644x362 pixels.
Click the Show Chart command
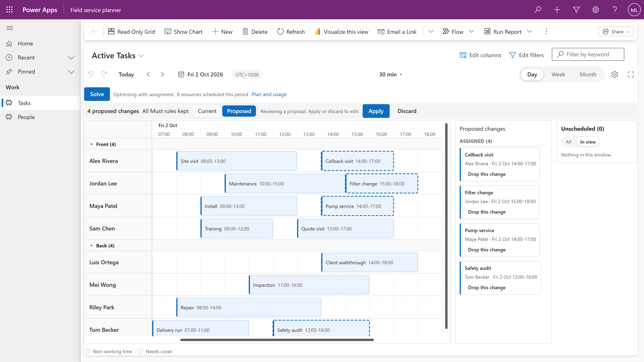(x=183, y=32)
